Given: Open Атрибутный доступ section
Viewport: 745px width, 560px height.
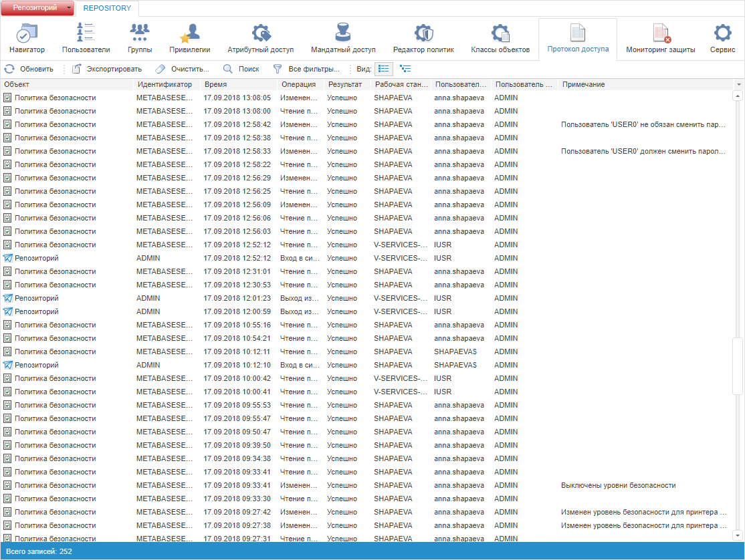Looking at the screenshot, I should 260,38.
